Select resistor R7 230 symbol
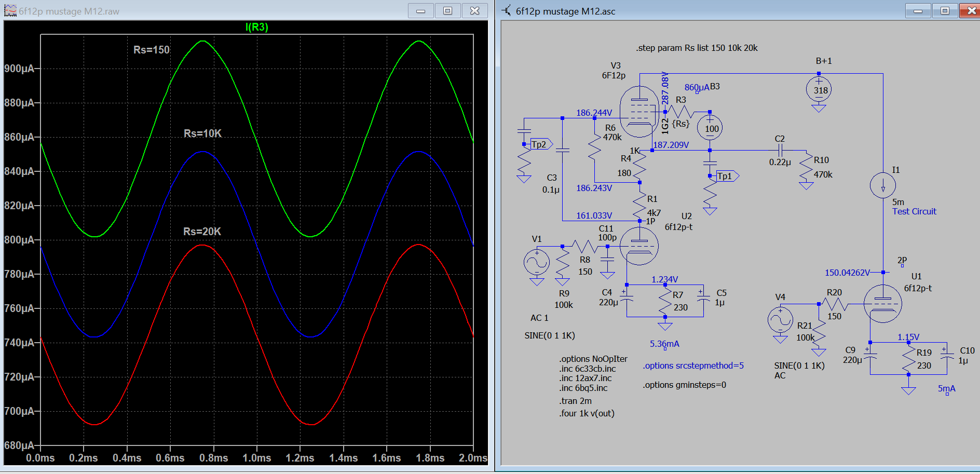Screen dimensions: 980x474 665,300
